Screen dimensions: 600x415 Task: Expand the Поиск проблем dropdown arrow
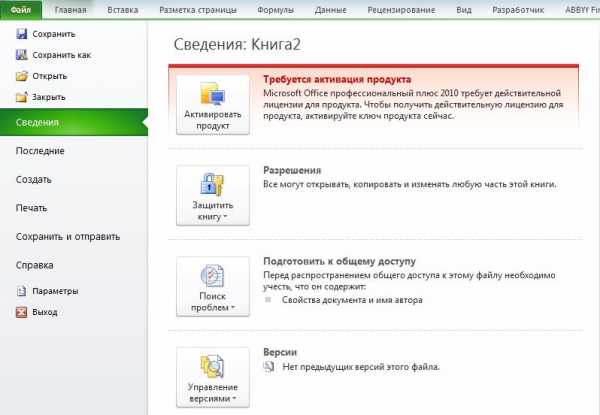233,307
